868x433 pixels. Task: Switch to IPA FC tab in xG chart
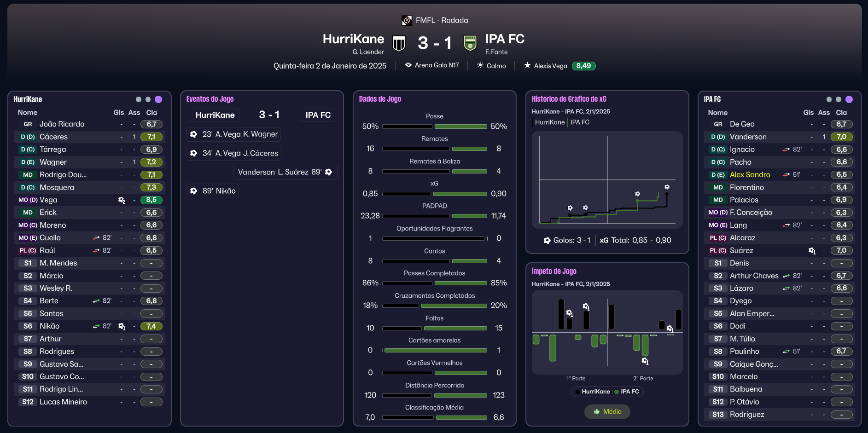pos(580,122)
